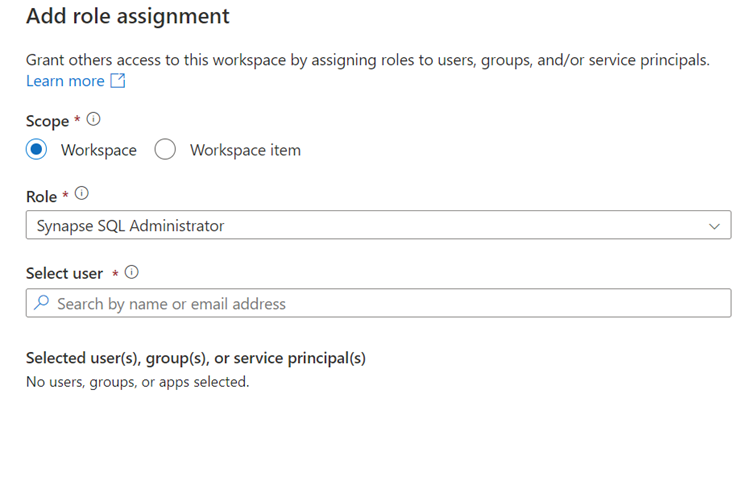Click the Select user field label
Viewport: 750px width, 489px height.
(x=64, y=273)
